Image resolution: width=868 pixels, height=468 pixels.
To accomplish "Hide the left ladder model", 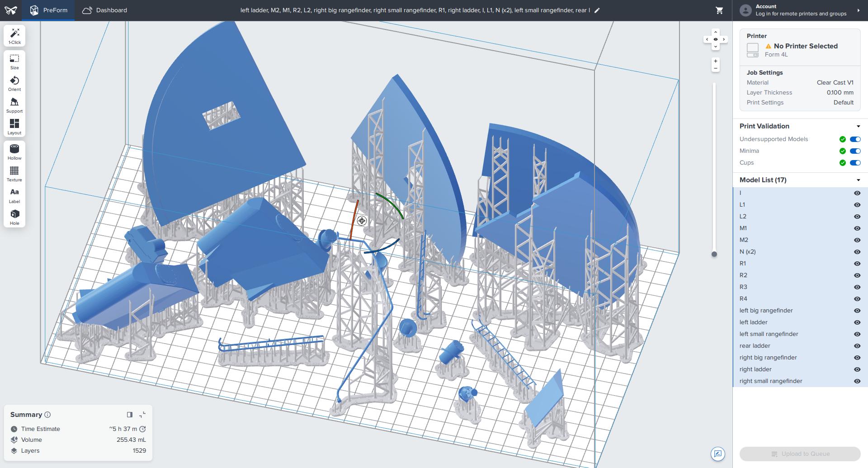I will [857, 322].
